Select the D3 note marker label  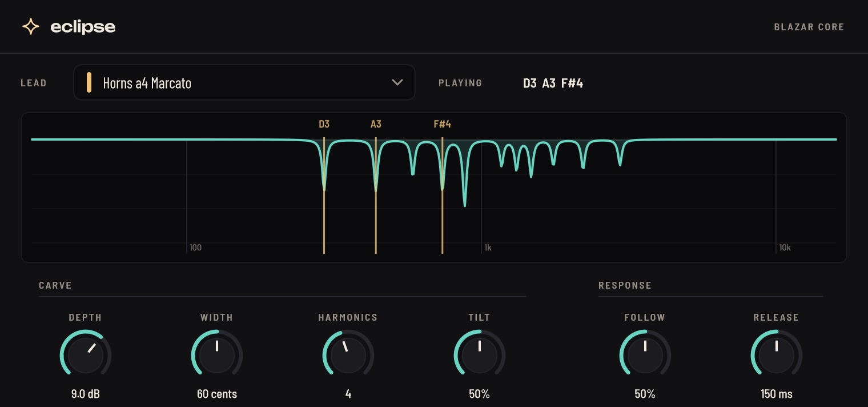click(324, 124)
